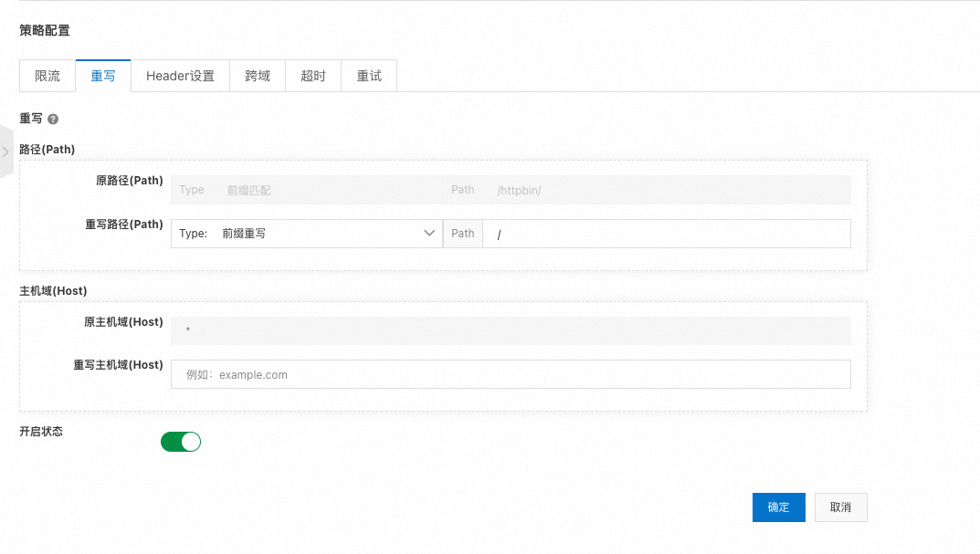Click the disabled 前缀匹配 Type field

pos(307,190)
